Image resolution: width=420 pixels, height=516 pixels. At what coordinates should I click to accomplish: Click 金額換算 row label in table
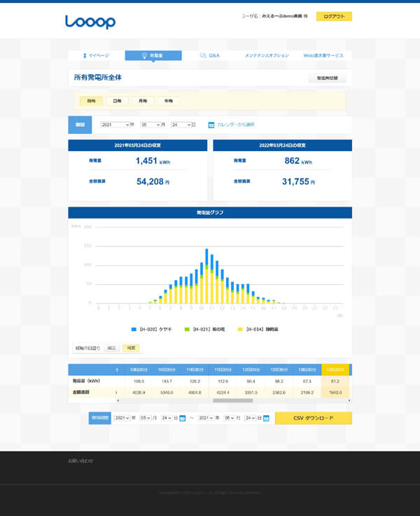pos(81,392)
